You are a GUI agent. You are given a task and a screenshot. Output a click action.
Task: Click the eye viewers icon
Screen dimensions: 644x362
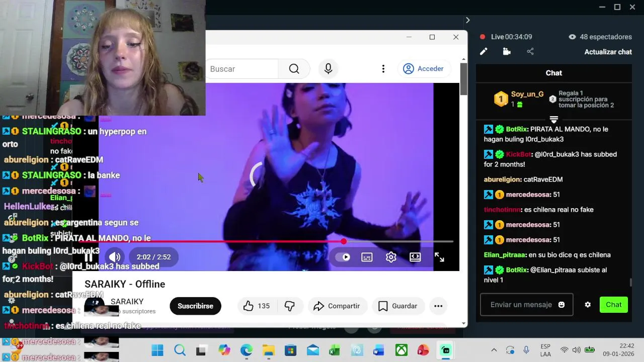click(572, 37)
